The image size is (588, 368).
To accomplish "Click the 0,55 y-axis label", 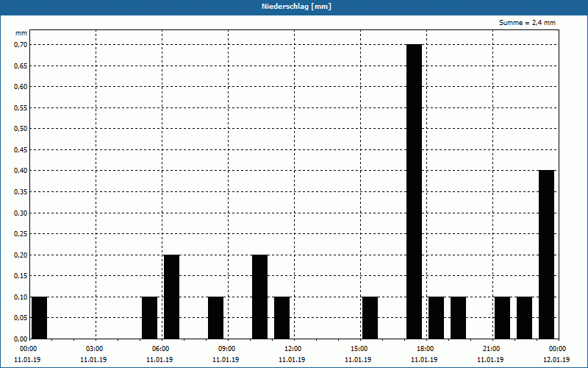I will coord(21,107).
